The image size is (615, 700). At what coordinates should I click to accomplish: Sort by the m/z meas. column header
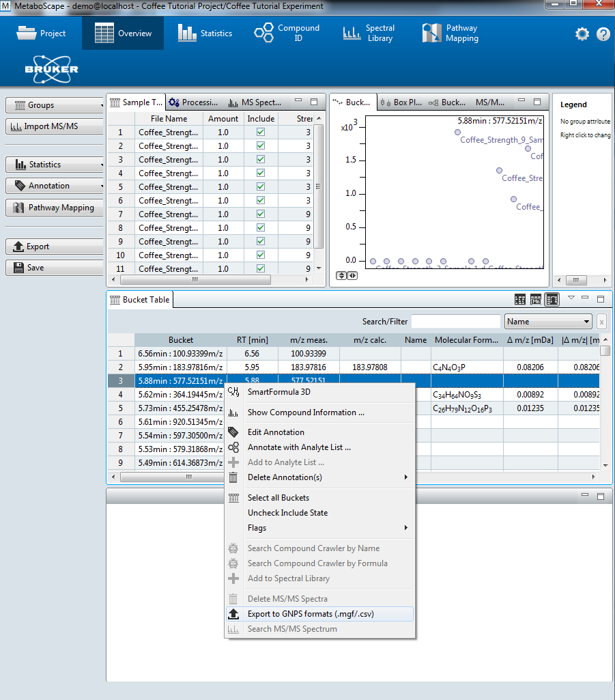pos(309,339)
